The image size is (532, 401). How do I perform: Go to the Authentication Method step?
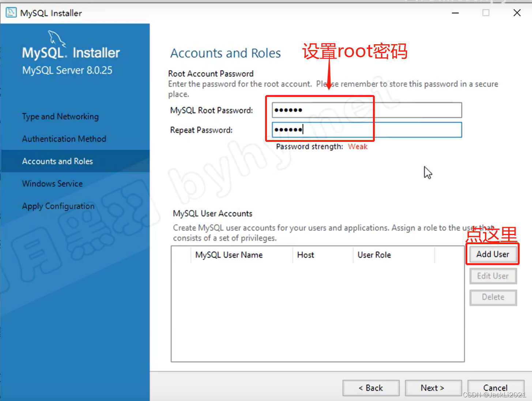click(64, 139)
